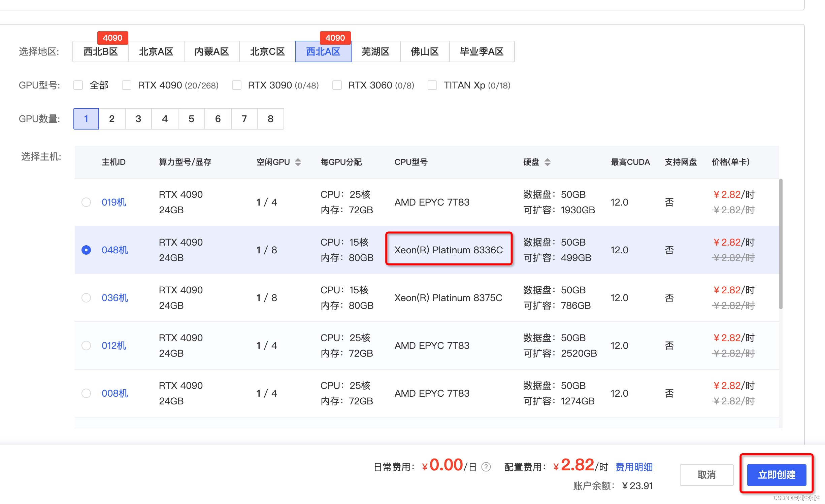825x504 pixels.
Task: Click the daily fee help question-mark icon
Action: pos(486,467)
